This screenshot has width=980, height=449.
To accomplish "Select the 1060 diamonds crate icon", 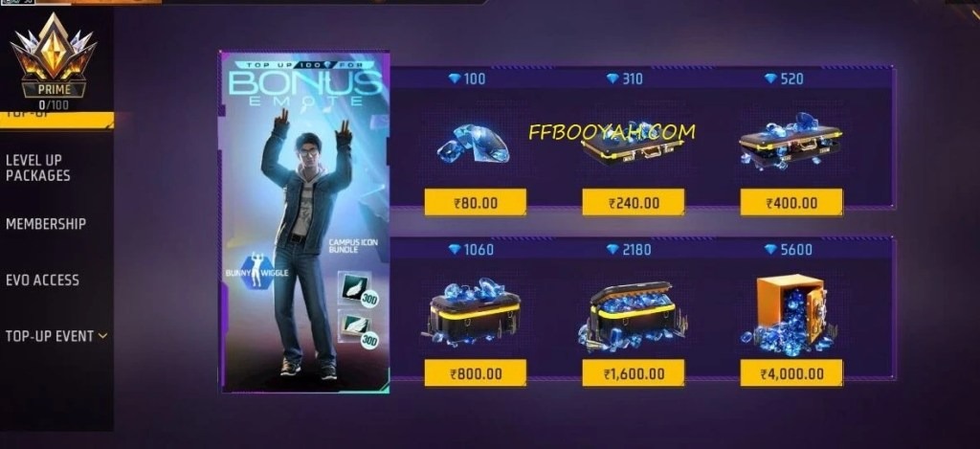I will click(475, 313).
